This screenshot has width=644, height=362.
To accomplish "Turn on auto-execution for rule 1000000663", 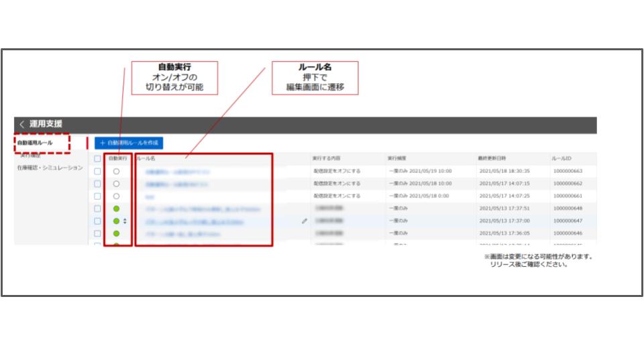I will pyautogui.click(x=116, y=171).
